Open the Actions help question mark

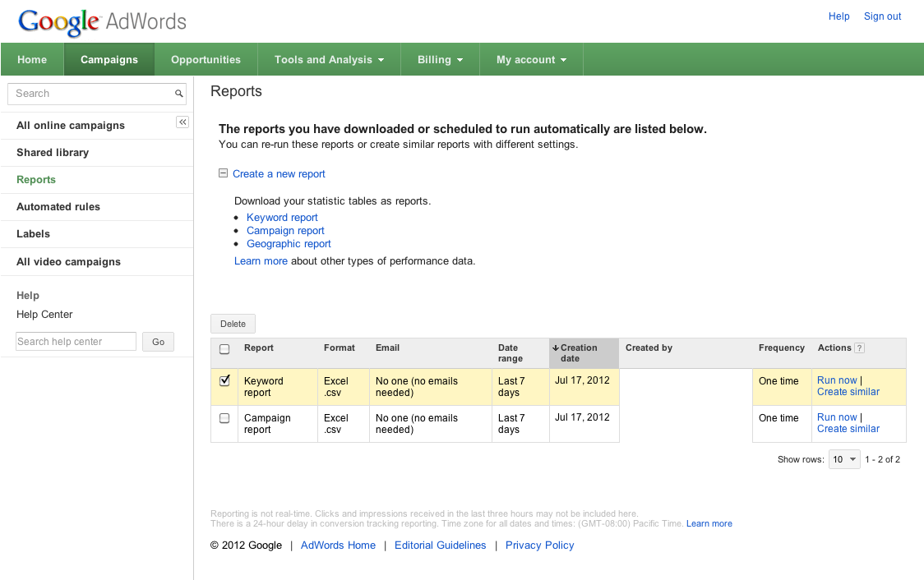pyautogui.click(x=860, y=348)
